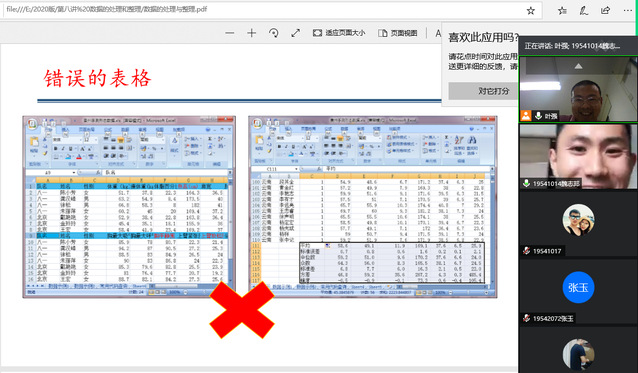Image resolution: width=638 pixels, height=373 pixels.
Task: Select the 张玉 blue avatar participant
Action: click(x=578, y=287)
